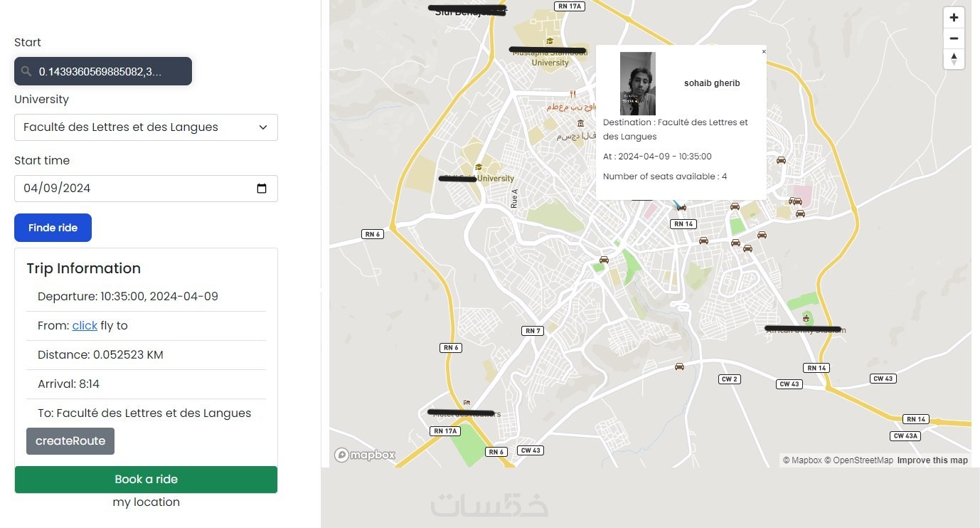The height and width of the screenshot is (528, 980).
Task: Zoom out on the map
Action: (954, 38)
